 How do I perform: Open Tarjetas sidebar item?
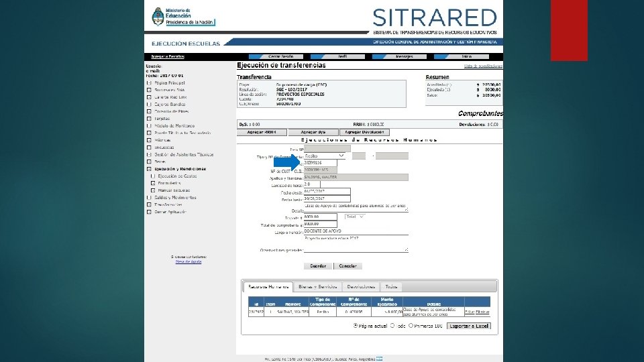pyautogui.click(x=162, y=119)
